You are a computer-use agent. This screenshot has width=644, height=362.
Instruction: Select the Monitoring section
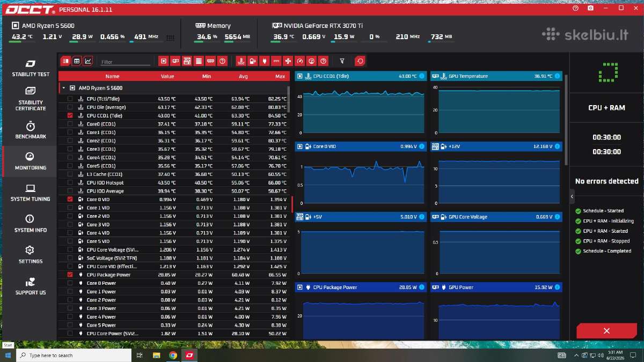click(31, 161)
